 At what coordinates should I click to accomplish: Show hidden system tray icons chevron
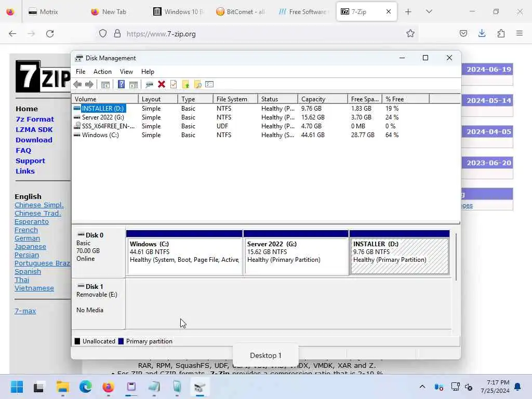coord(422,387)
